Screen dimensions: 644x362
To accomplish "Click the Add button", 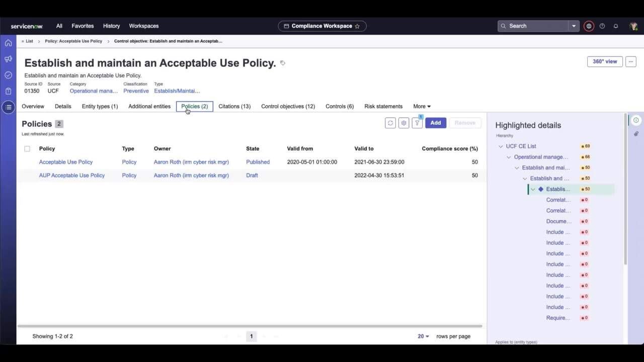I will [436, 123].
